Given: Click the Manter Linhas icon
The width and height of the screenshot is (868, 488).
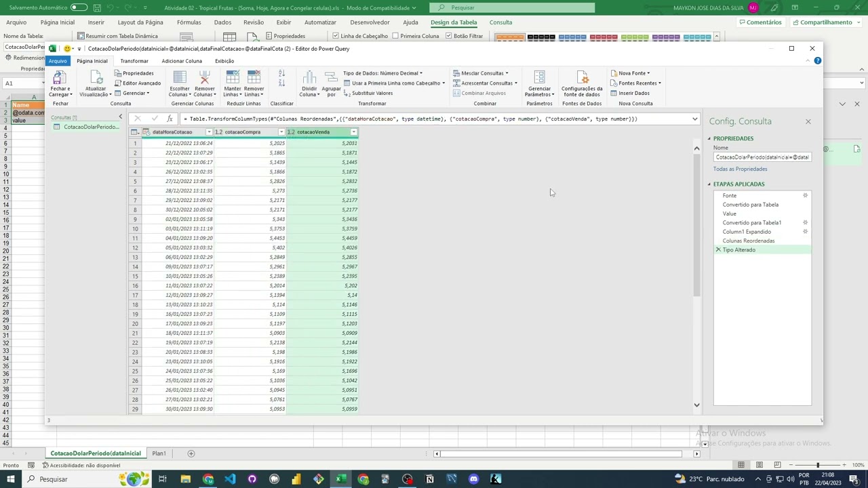Looking at the screenshot, I should click(233, 77).
